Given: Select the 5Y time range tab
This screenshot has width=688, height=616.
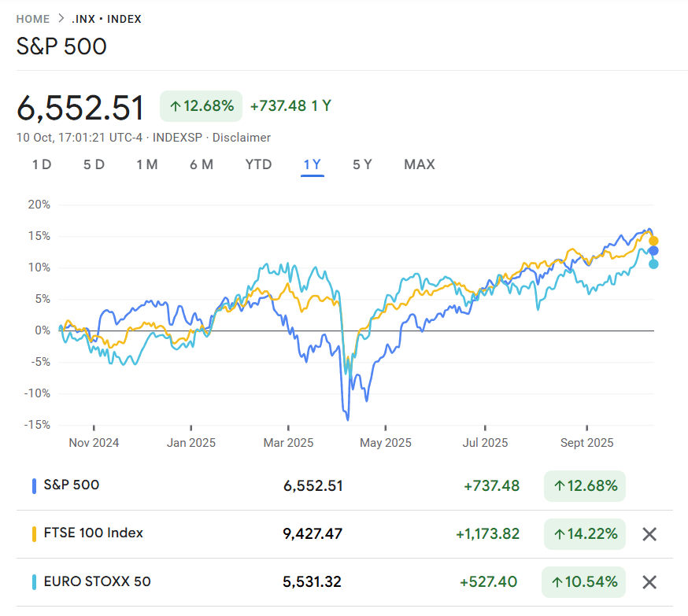Looking at the screenshot, I should point(362,164).
